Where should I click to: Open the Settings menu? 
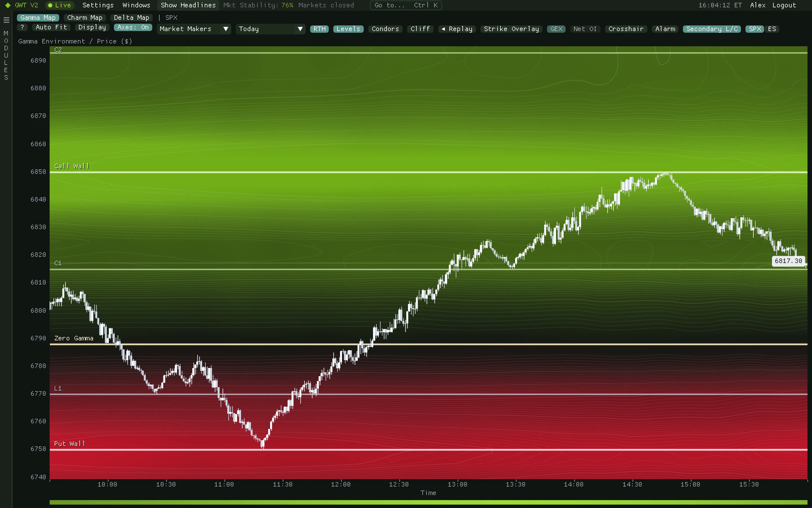[x=98, y=5]
